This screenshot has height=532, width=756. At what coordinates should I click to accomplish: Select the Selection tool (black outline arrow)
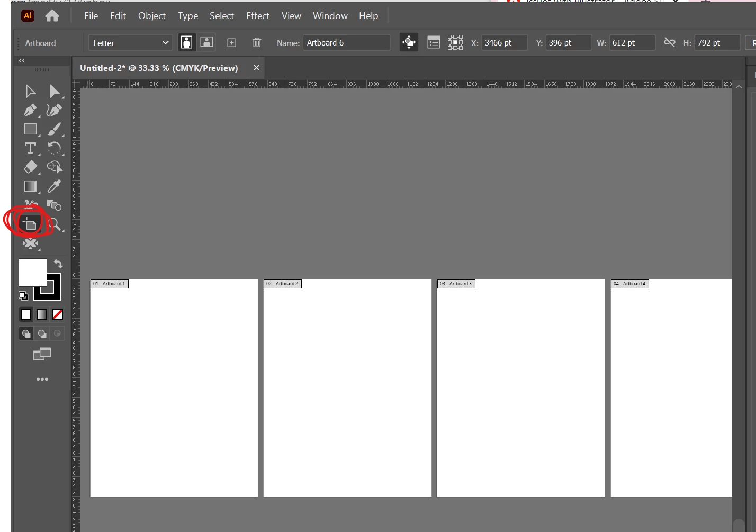point(30,92)
